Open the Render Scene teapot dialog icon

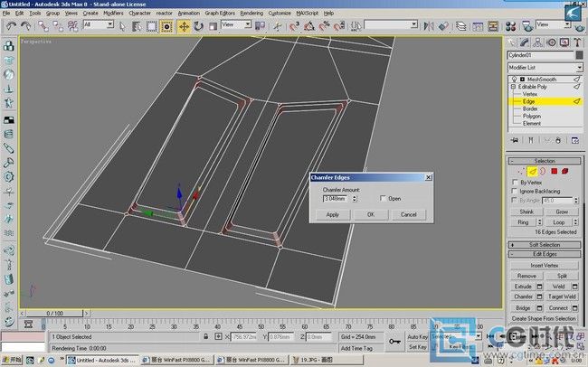527,26
